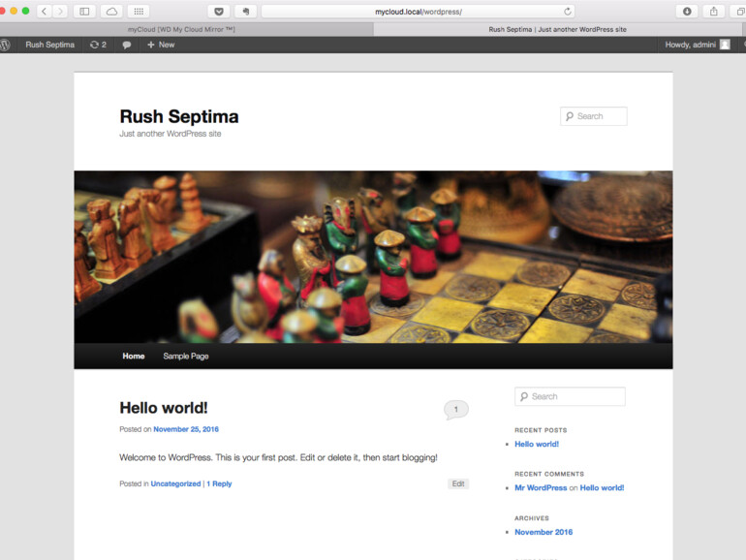Click the header Search field
The height and width of the screenshot is (560, 746).
point(593,116)
